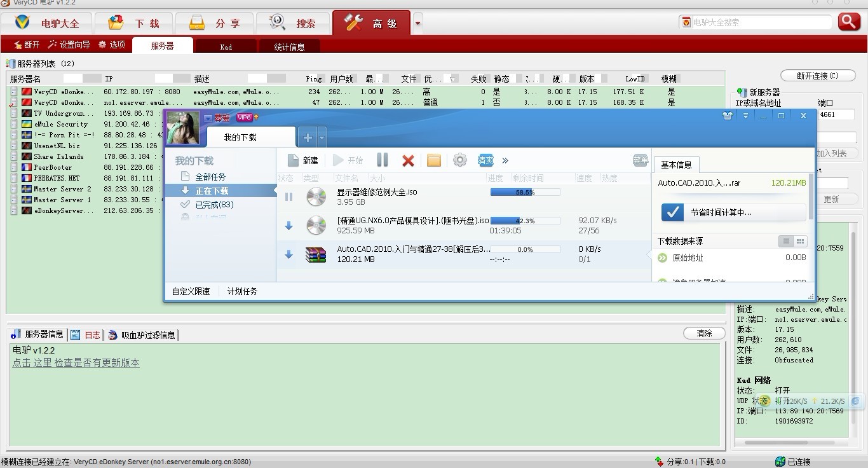Open the user dropdown arrow beside the username

[208, 118]
